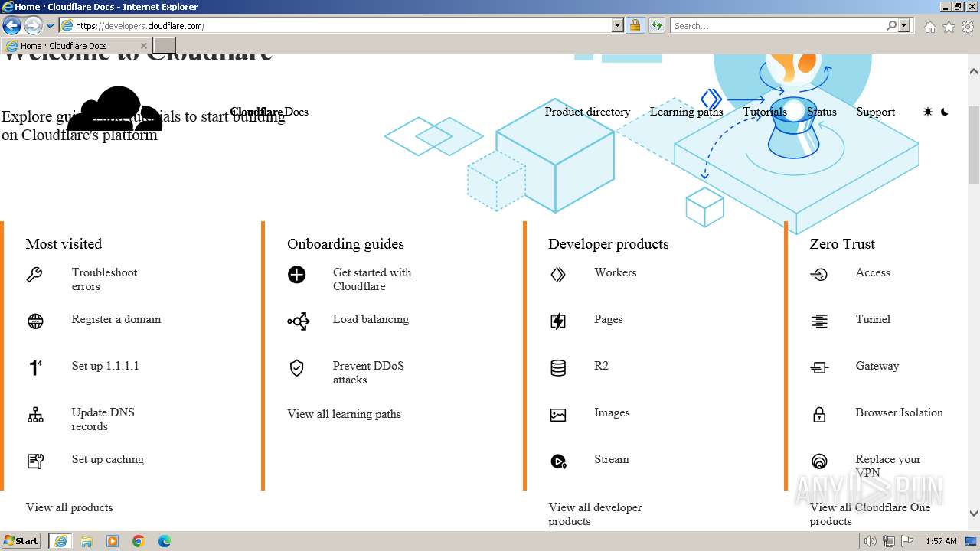Open the View all products link

coord(69,507)
